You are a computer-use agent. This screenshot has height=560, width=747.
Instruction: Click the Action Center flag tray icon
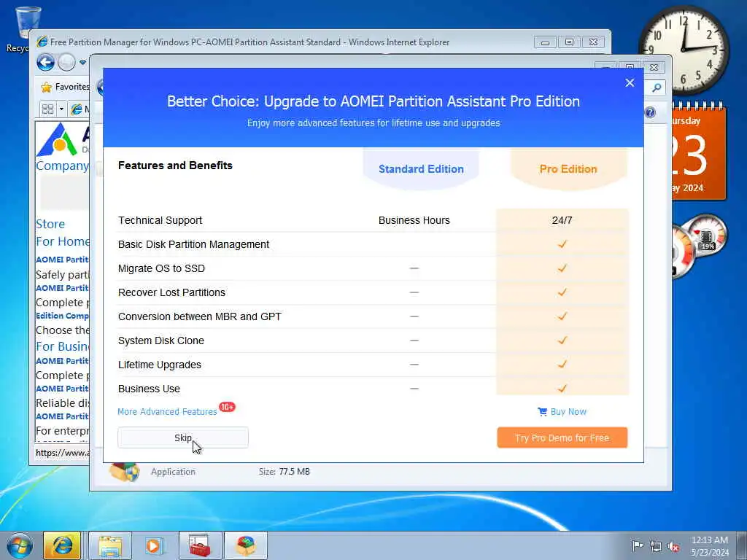tap(638, 545)
